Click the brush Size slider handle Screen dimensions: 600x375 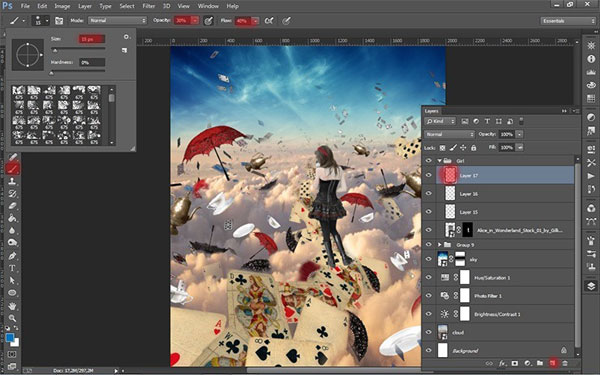tap(55, 50)
